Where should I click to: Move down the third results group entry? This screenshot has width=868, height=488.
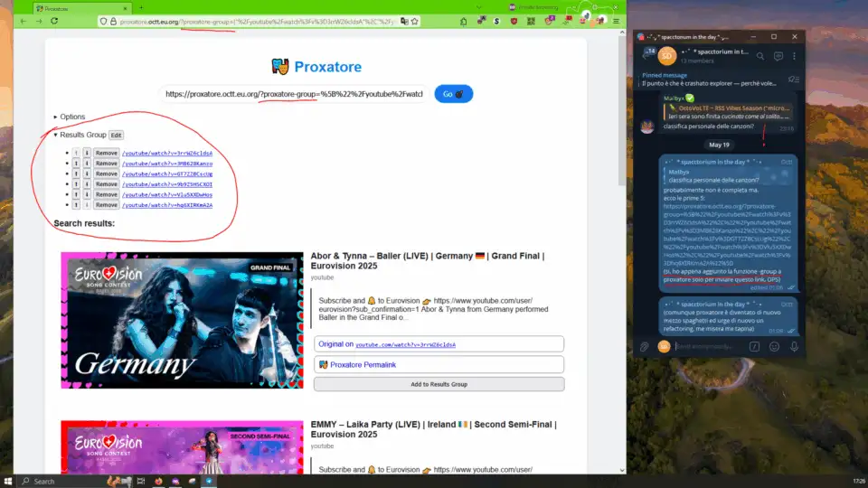tap(87, 174)
